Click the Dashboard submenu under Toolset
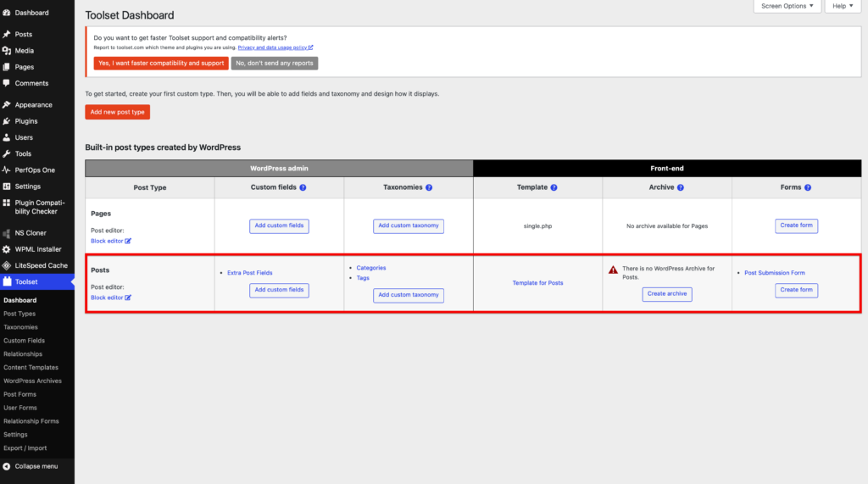 pos(20,300)
